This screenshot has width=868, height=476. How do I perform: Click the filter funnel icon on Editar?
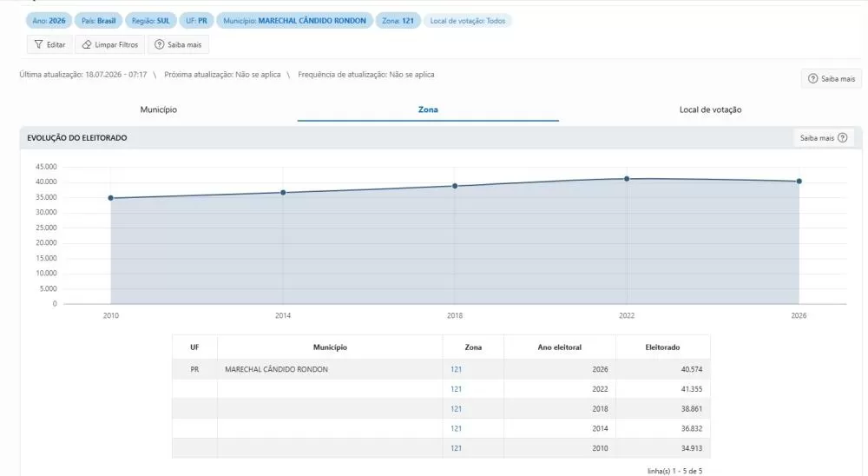[38, 44]
